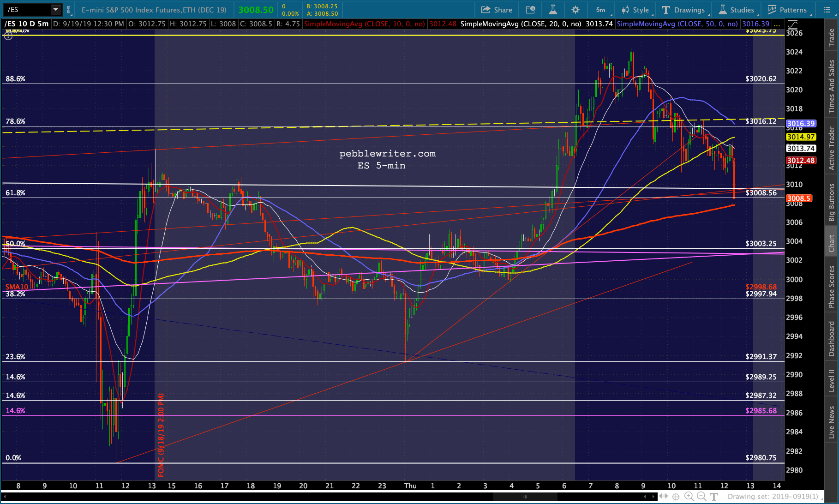Click the white 3013.74 price bubble

(801, 149)
